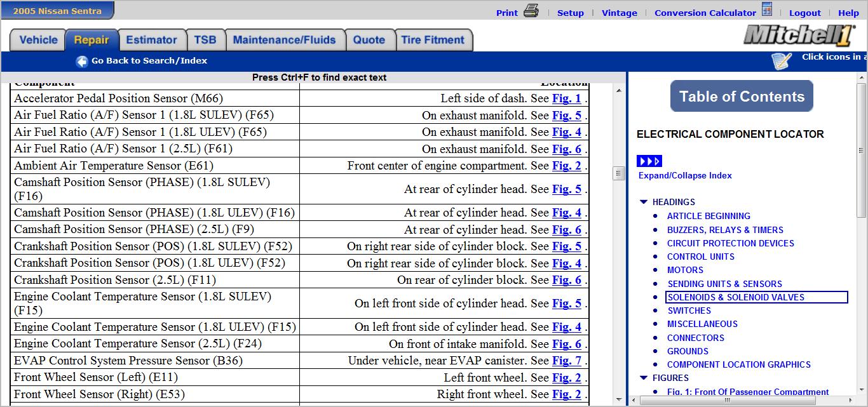Open Fig. 2 link for Ambient Air Temperature Sensor
This screenshot has height=407, width=868.
[x=567, y=166]
